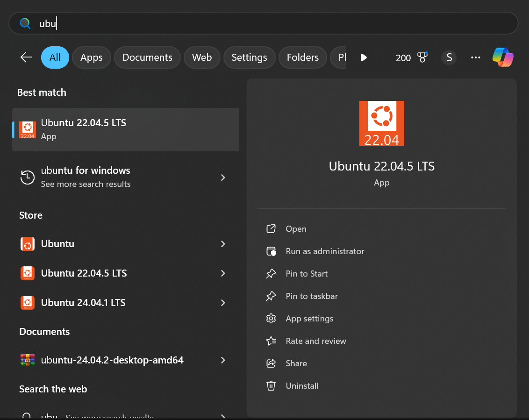529x420 pixels.
Task: Show more filter tabs with play arrow
Action: click(364, 57)
